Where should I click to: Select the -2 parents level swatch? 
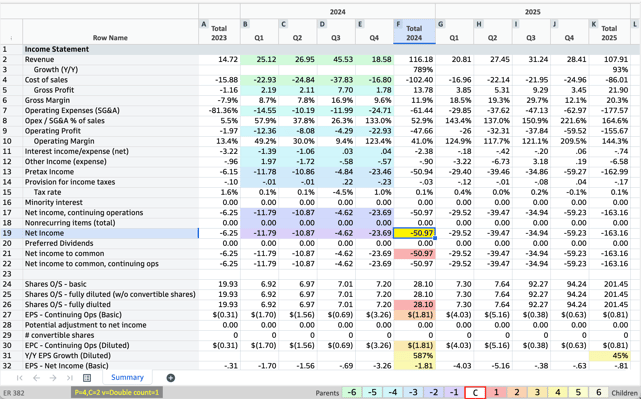point(433,392)
